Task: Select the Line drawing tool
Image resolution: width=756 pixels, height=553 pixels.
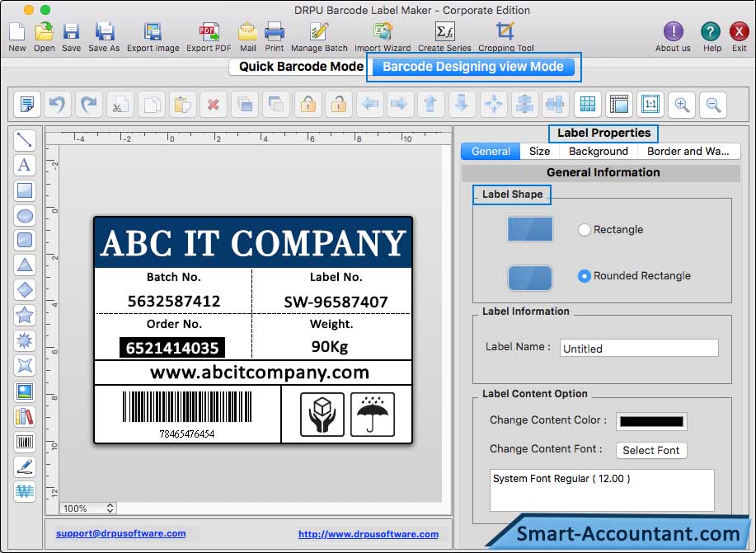Action: point(25,140)
